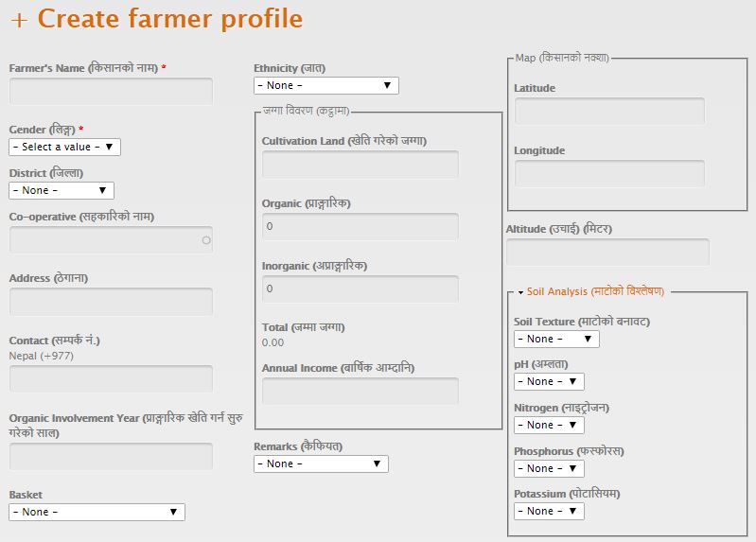
Task: Click the Organic Involvement Year field
Action: tap(111, 456)
